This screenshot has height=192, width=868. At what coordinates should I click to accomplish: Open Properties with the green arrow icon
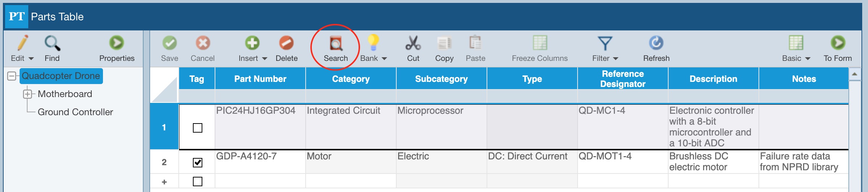[x=116, y=43]
